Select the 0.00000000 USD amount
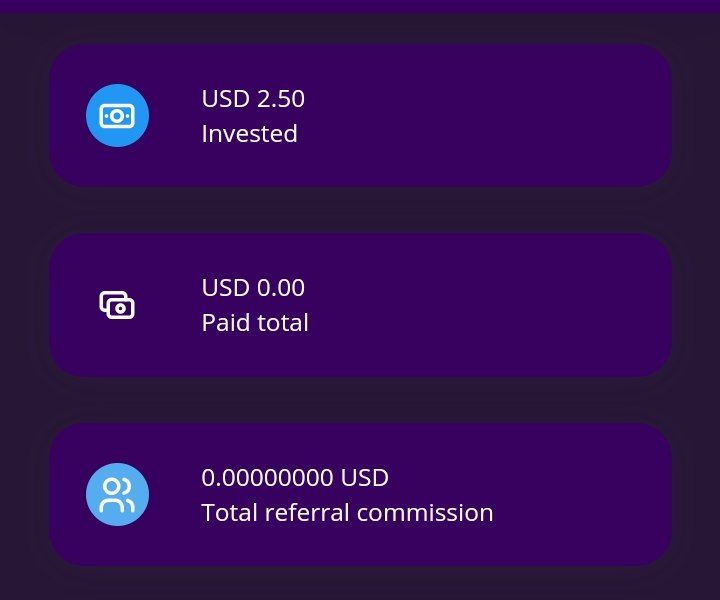The image size is (720, 600). coord(295,477)
